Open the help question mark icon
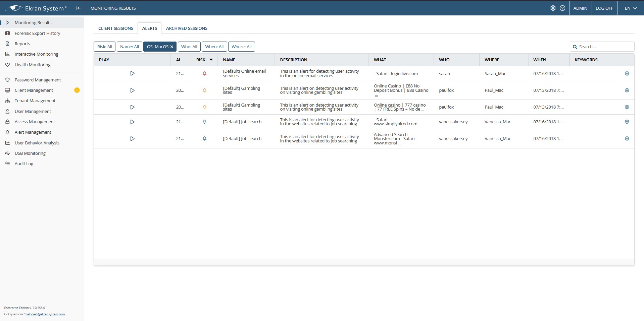 (x=562, y=8)
